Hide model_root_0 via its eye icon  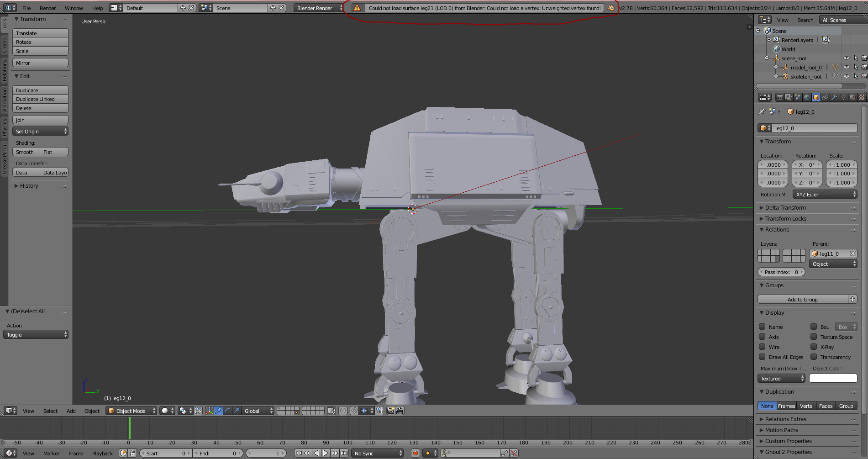846,67
